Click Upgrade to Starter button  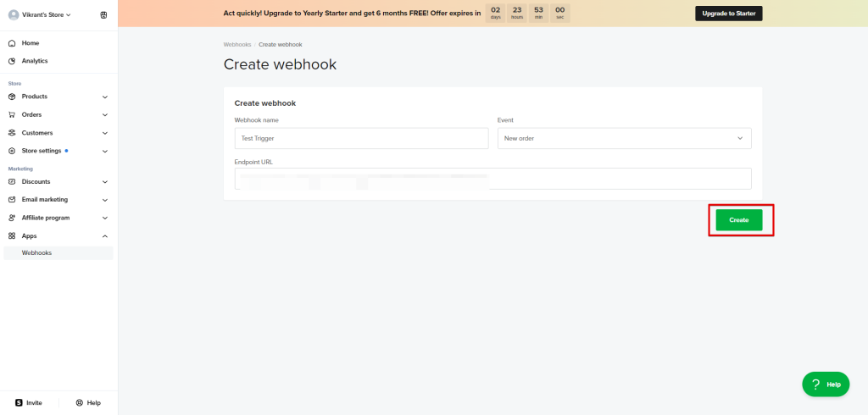pos(728,14)
